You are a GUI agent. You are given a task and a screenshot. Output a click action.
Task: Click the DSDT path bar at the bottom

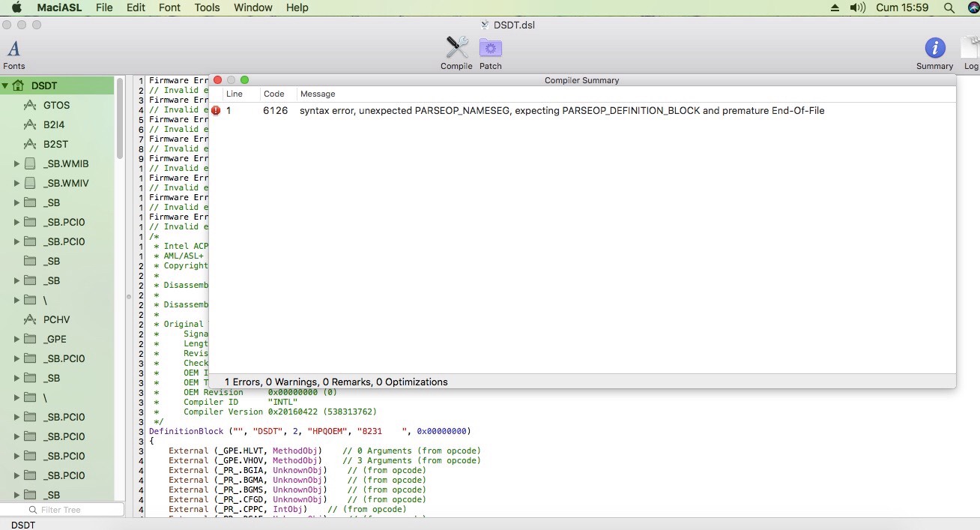(x=23, y=524)
